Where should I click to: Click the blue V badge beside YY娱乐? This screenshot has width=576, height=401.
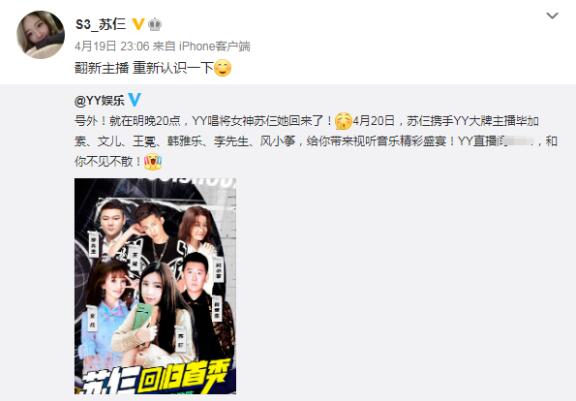click(x=134, y=100)
